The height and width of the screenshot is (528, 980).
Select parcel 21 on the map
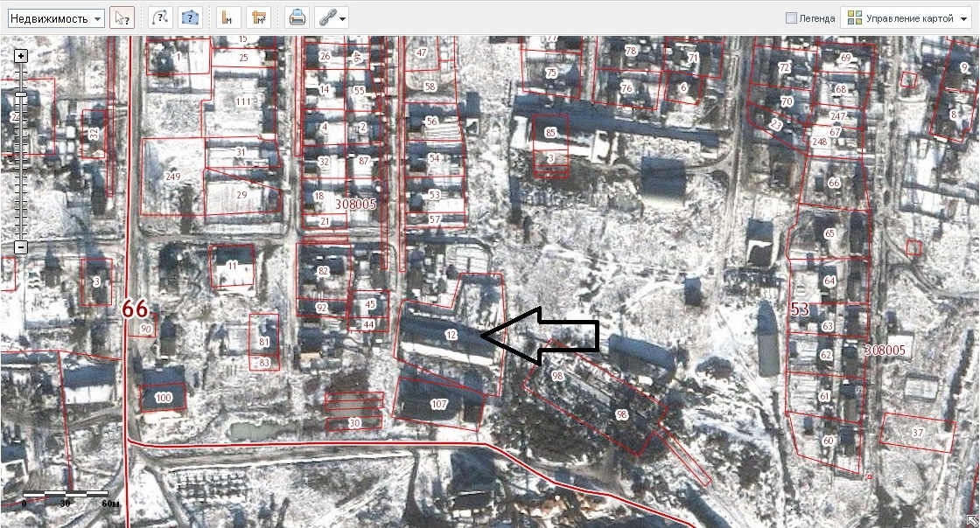pyautogui.click(x=325, y=221)
